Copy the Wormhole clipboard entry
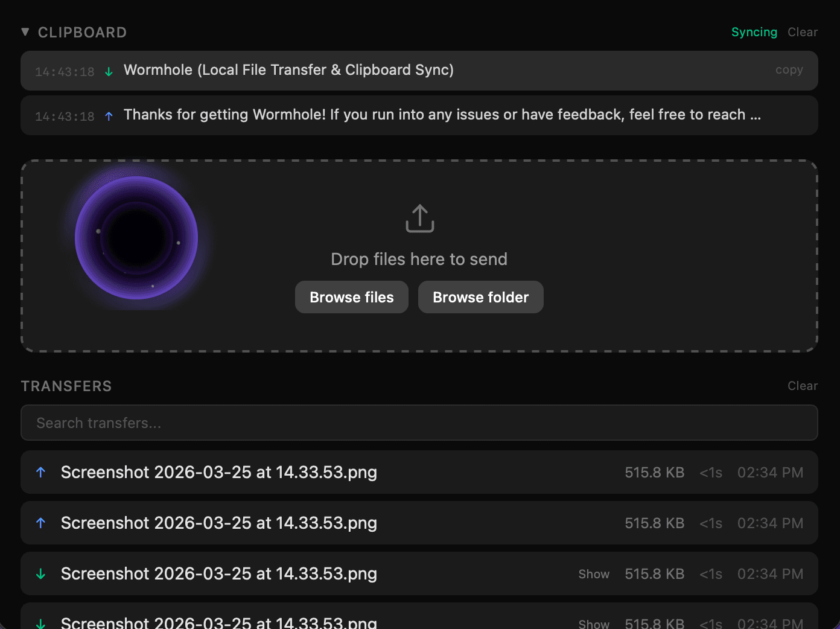 [789, 70]
